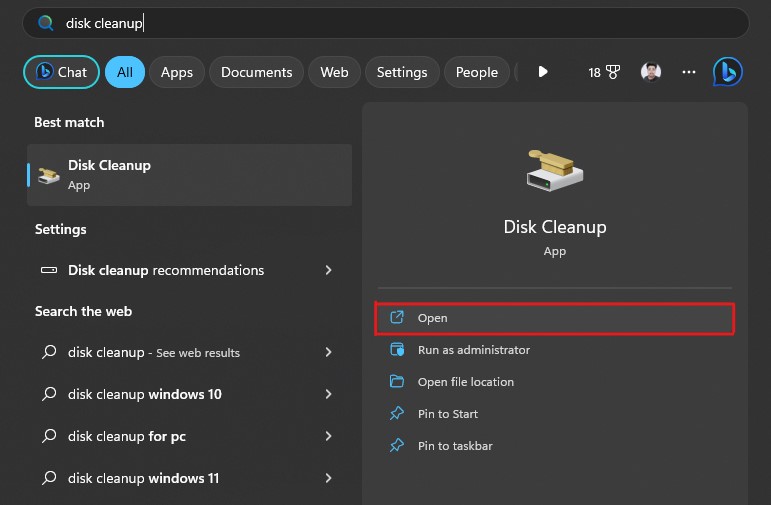Image resolution: width=771 pixels, height=505 pixels.
Task: Switch to the Apps filter tab
Action: [177, 72]
